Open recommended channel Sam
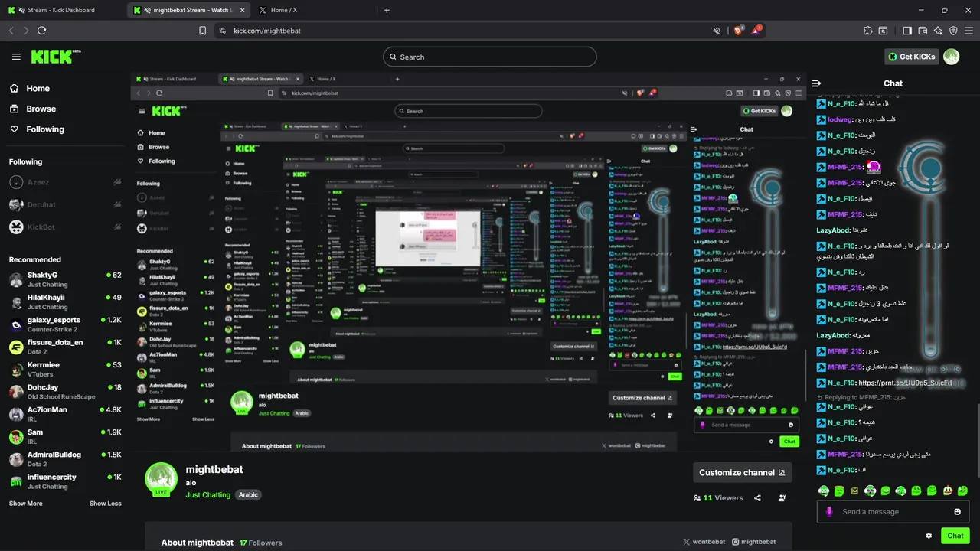Screen dimensions: 980x551 [65, 436]
